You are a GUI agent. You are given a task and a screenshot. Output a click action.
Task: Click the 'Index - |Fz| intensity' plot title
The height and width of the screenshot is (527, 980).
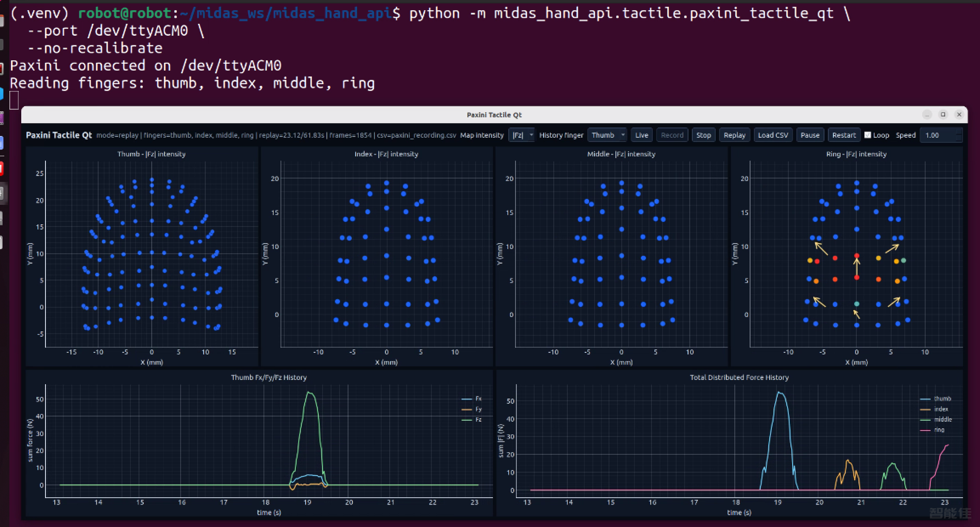coord(386,154)
